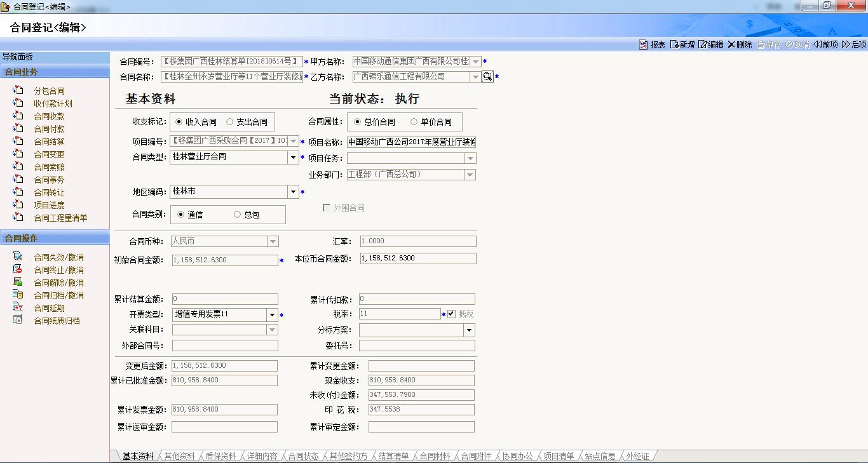Click the 编辑 edit button
The image size is (868, 463).
pyautogui.click(x=710, y=44)
